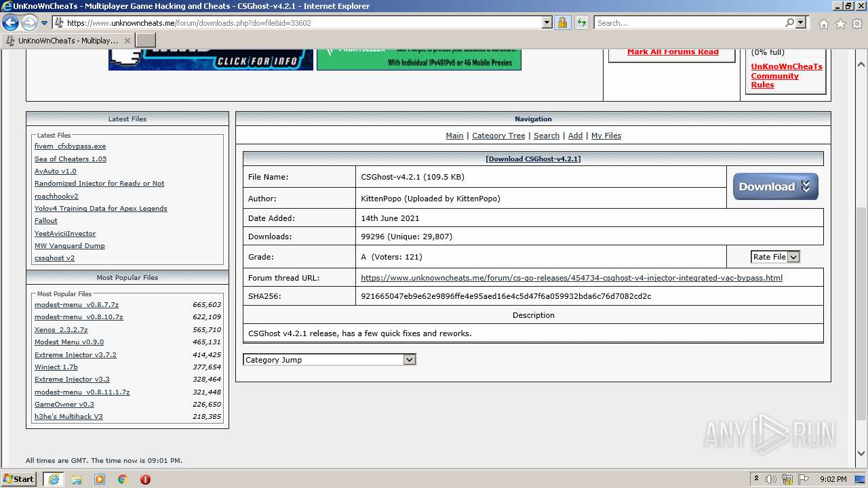Viewport: 868px width, 488px height.
Task: Open modest-menu_v0.8.10.7z popular file
Action: click(x=79, y=317)
